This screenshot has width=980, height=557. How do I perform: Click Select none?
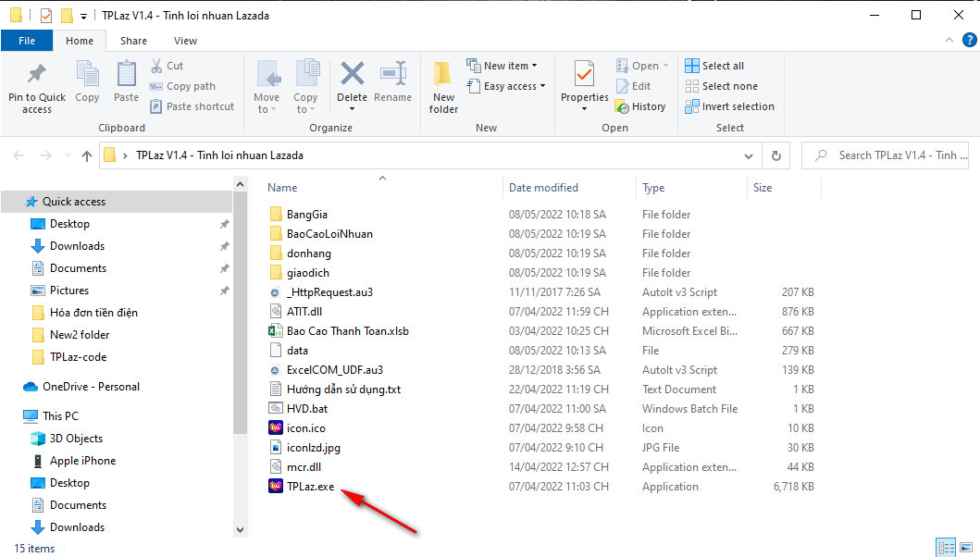721,86
